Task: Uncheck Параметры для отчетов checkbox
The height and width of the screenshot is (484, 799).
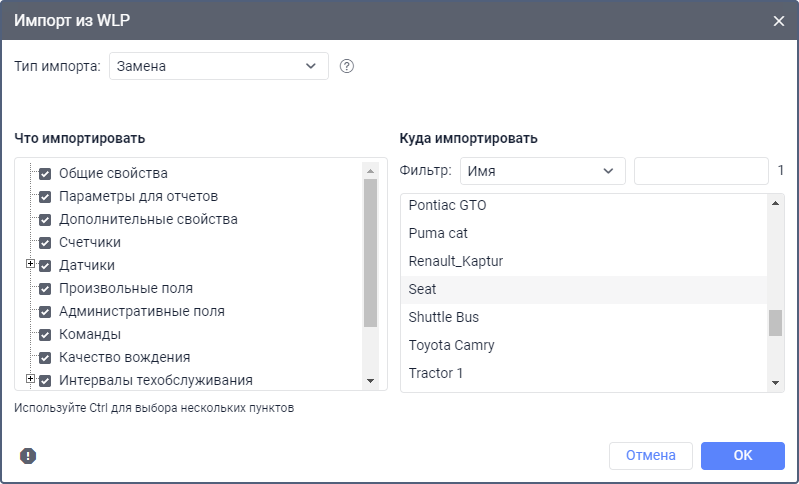Action: click(45, 197)
